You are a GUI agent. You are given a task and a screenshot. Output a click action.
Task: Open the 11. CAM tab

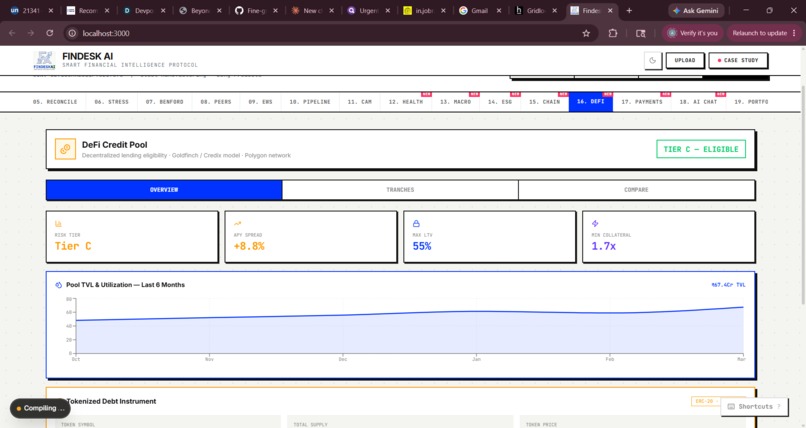pyautogui.click(x=359, y=102)
